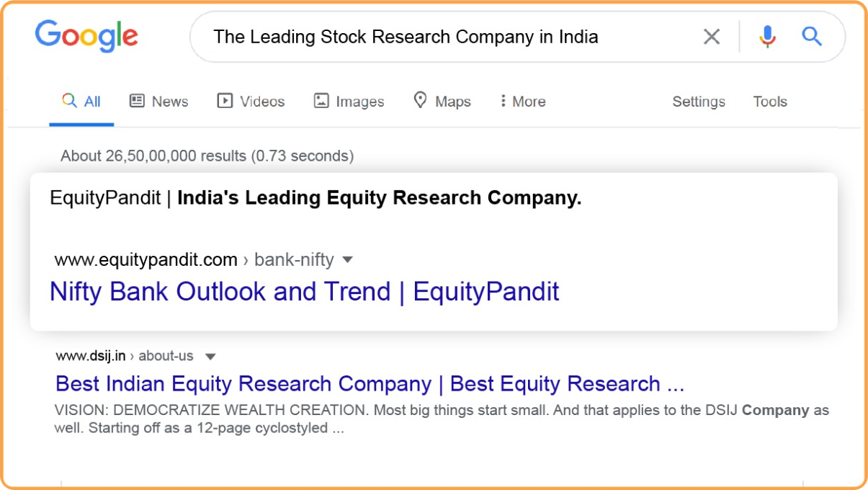Screen dimensions: 868x490
Task: Open Best Indian Equity Research Company link
Action: 370,383
